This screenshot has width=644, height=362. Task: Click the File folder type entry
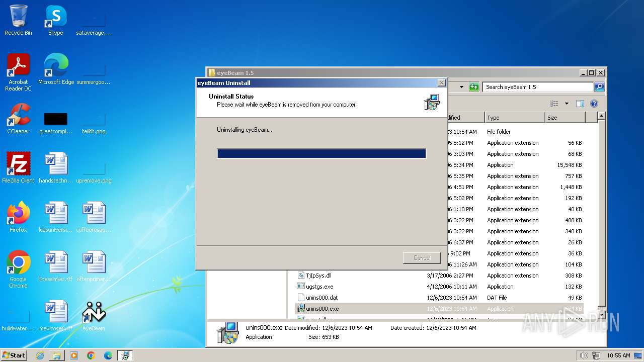tap(499, 132)
